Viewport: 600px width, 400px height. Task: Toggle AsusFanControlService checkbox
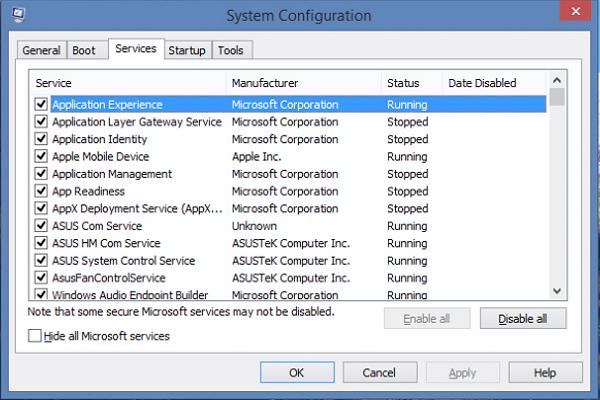[x=41, y=278]
